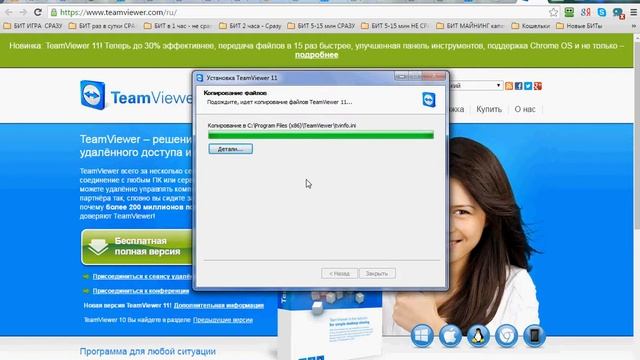Image resolution: width=640 pixels, height=360 pixels.
Task: Open 'Предыдущие версии' link
Action: tap(223, 320)
